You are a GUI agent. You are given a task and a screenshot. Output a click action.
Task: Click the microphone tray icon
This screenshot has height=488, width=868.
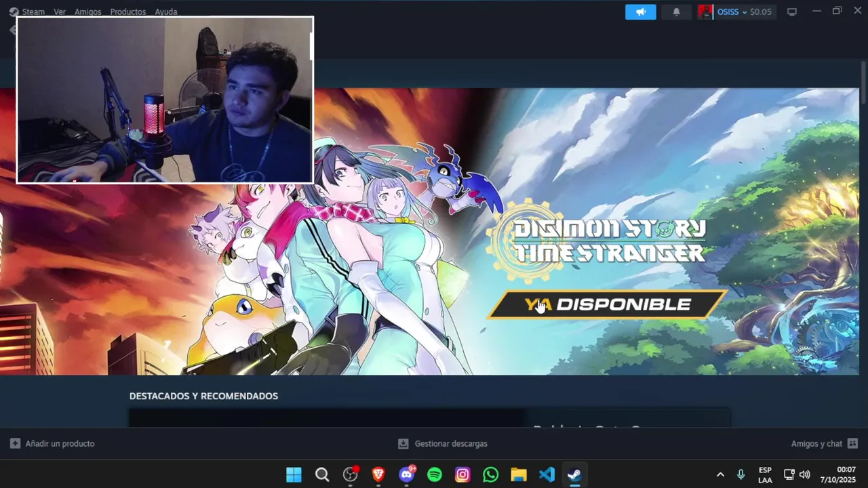pos(741,474)
